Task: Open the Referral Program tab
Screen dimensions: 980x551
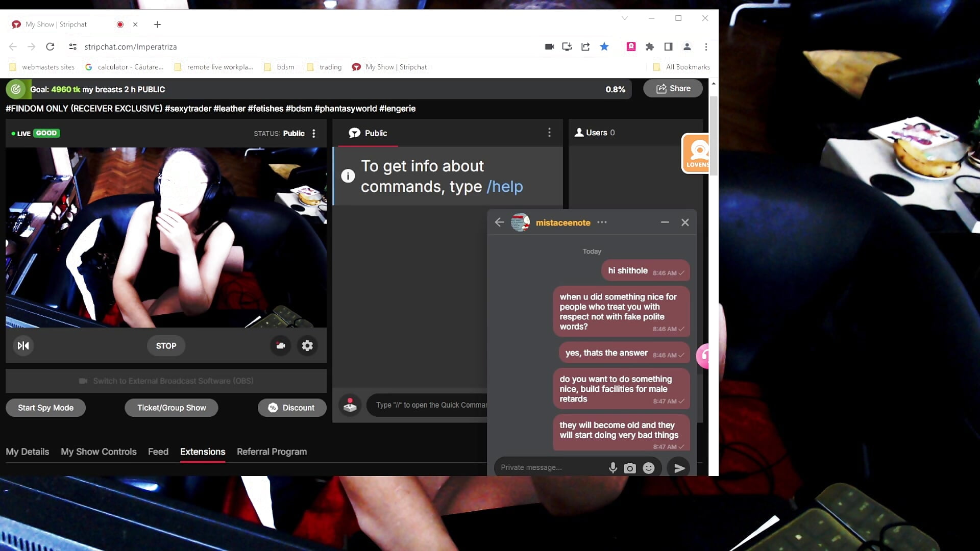Action: click(x=272, y=452)
